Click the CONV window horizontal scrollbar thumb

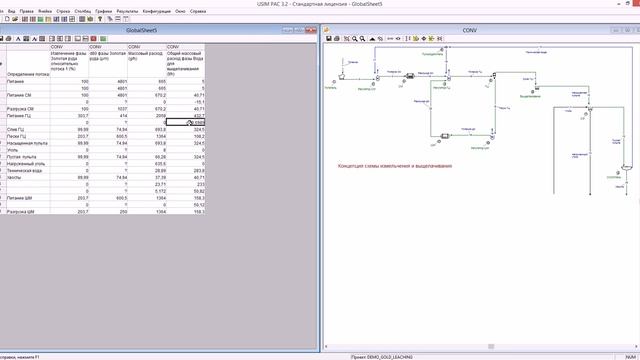coord(491,347)
